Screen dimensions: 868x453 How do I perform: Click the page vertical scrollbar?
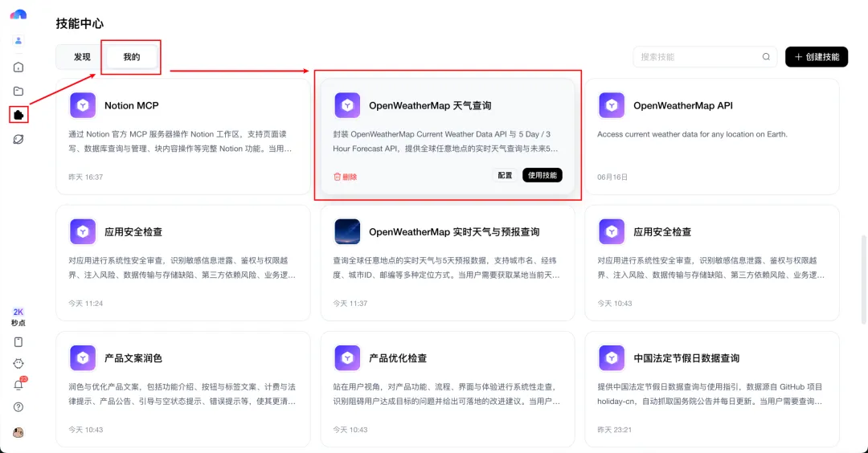pos(864,280)
